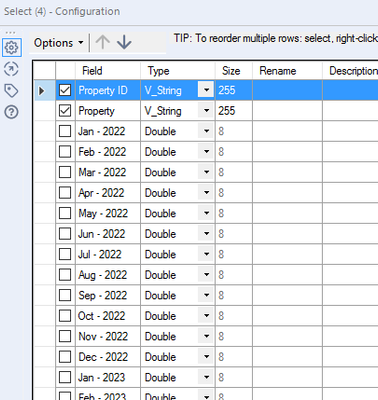378x400 pixels.
Task: Check the Jun - 2022 field checkbox
Action: pos(65,234)
